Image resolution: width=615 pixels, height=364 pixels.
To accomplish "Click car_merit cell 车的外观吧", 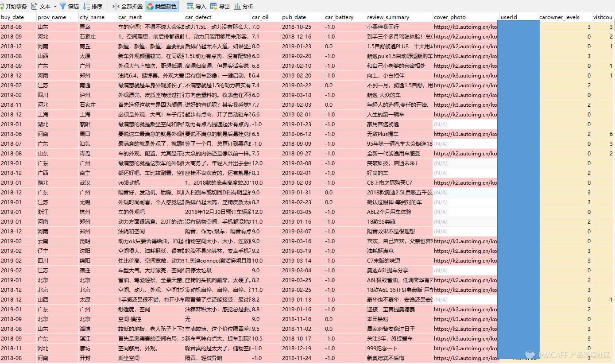I will pos(151,212).
